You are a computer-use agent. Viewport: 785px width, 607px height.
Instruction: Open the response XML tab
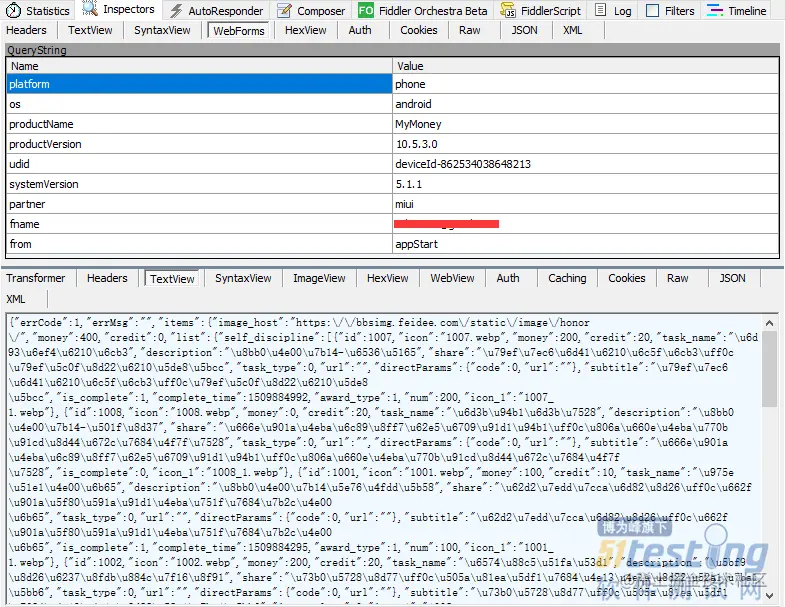[x=16, y=299]
